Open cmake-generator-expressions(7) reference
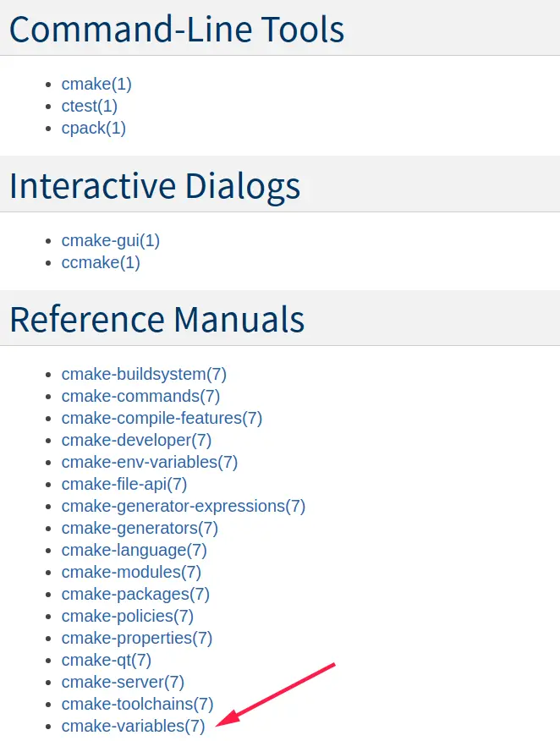This screenshot has height=741, width=560. coord(183,506)
